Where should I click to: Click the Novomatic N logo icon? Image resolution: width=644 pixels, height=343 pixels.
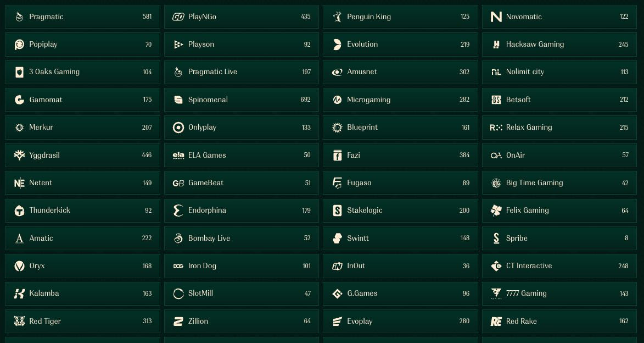click(496, 17)
